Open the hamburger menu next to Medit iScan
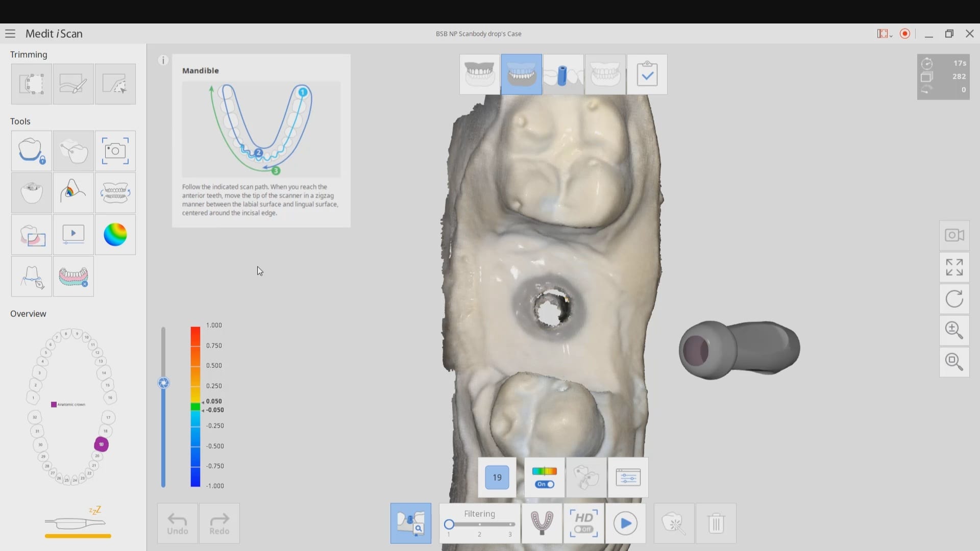Viewport: 980px width, 551px height. (x=10, y=34)
